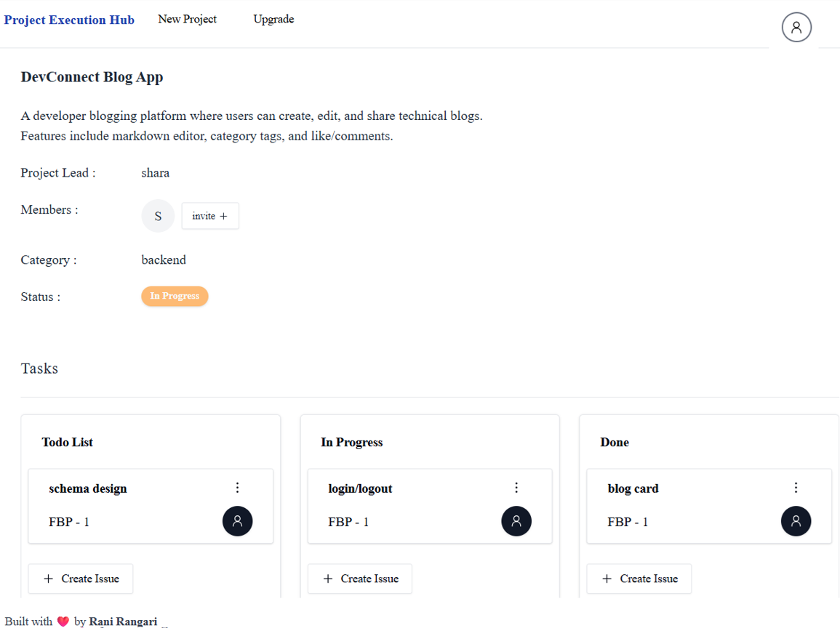The image size is (840, 628).
Task: Open assignee avatar on schema design card
Action: coord(237,521)
